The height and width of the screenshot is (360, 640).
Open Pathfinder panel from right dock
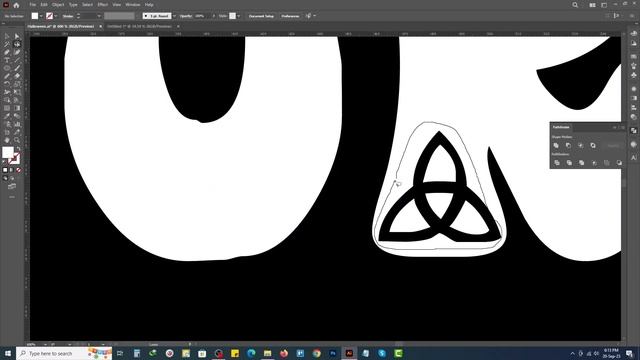point(633,131)
